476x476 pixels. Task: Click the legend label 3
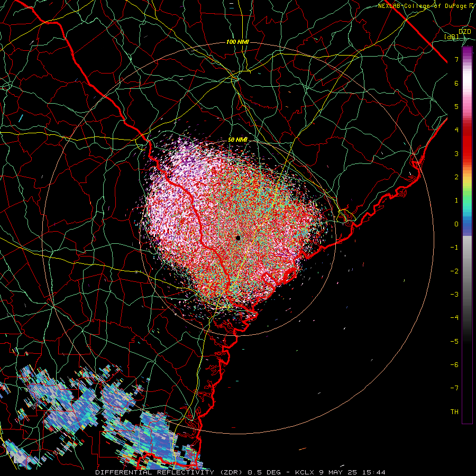(x=456, y=153)
